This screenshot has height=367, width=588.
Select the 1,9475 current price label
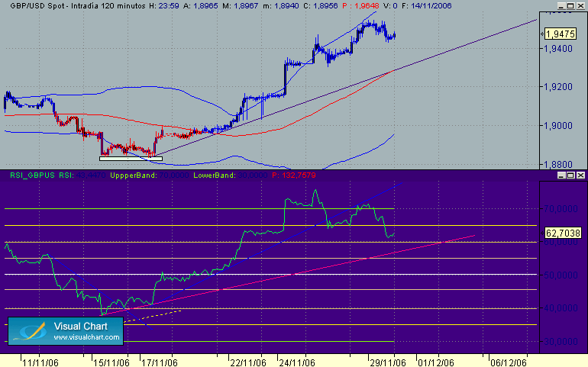[561, 34]
